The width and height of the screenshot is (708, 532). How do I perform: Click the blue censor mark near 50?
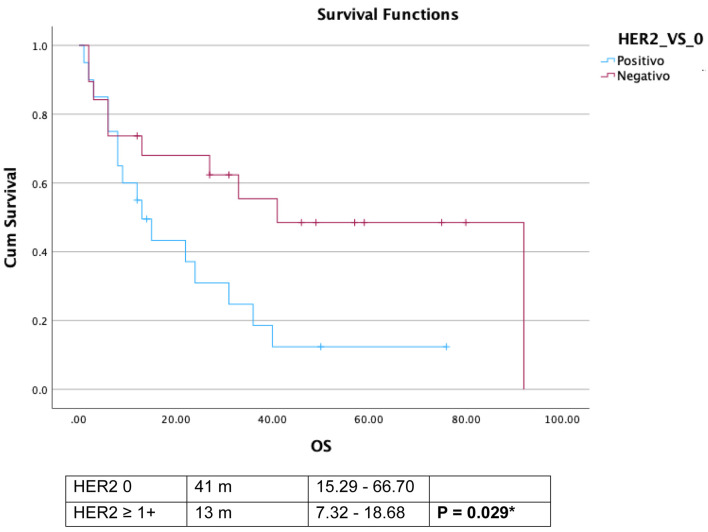pyautogui.click(x=320, y=347)
